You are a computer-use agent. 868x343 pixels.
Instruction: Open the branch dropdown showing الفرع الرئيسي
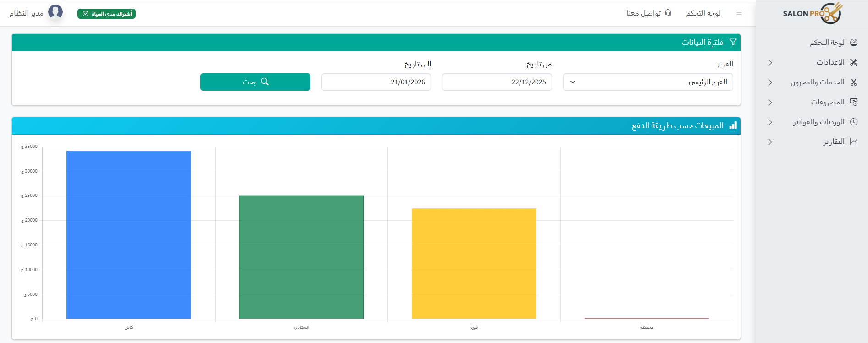pyautogui.click(x=647, y=82)
